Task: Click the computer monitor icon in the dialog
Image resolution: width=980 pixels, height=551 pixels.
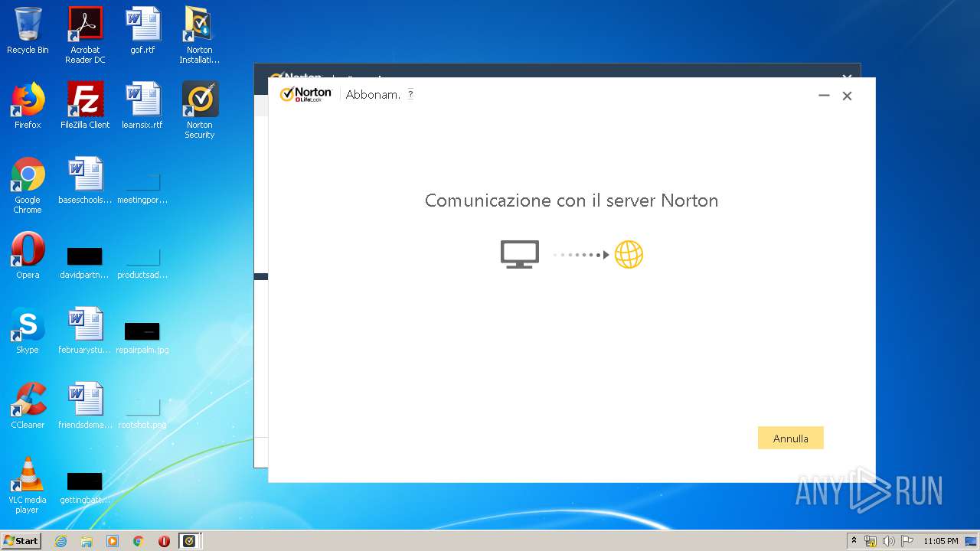Action: coord(520,254)
